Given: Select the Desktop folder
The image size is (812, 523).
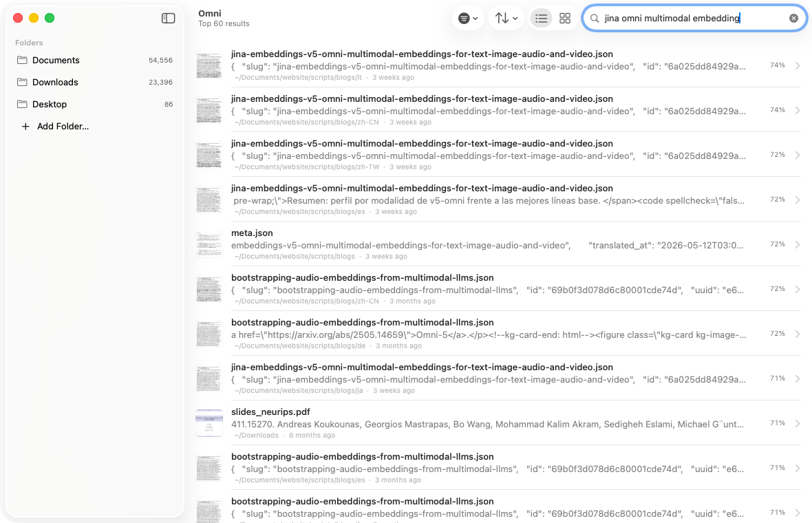Looking at the screenshot, I should pyautogui.click(x=95, y=104).
